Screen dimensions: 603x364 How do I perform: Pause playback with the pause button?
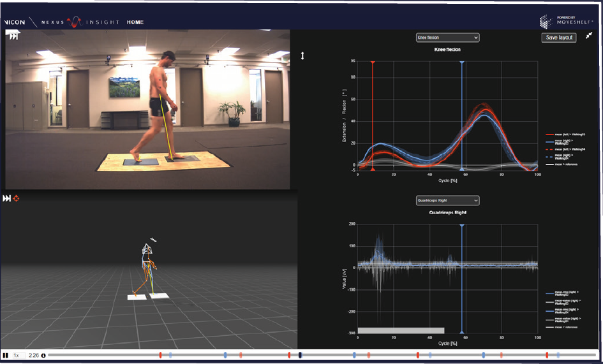pos(5,355)
